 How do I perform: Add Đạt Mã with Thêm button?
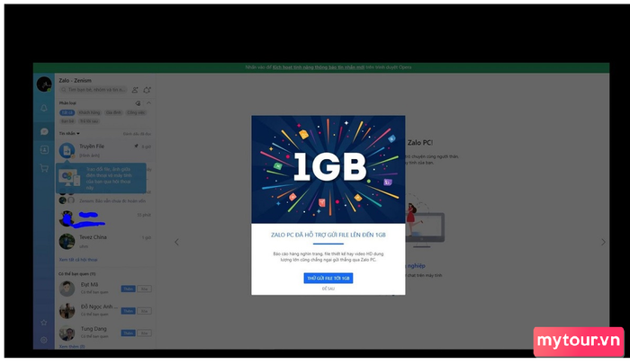click(128, 289)
